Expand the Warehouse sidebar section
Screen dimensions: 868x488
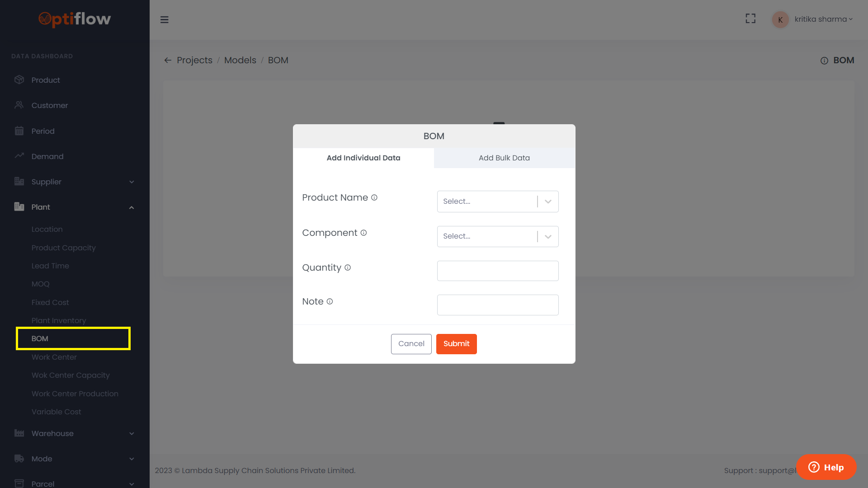tap(132, 433)
